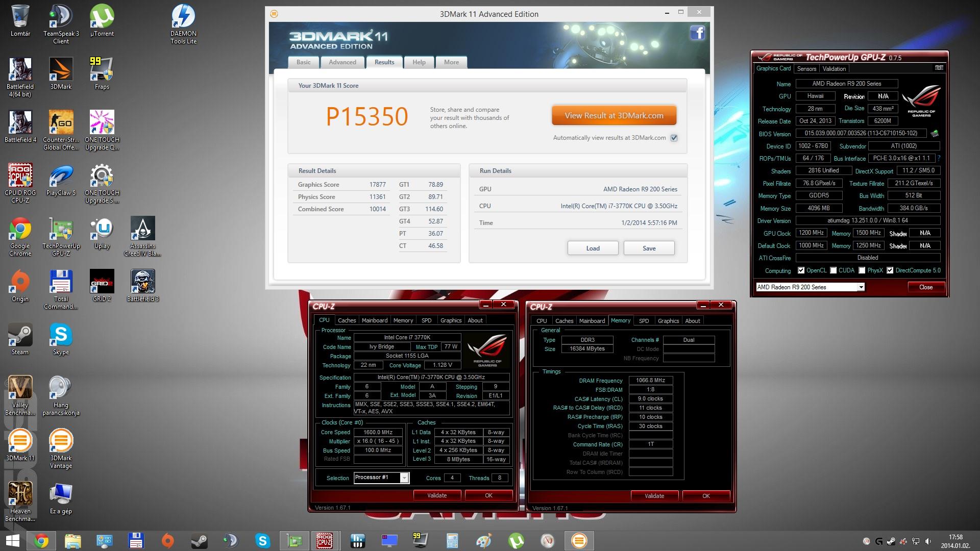Image resolution: width=980 pixels, height=551 pixels.
Task: Open the Fraps desktop shortcut
Action: click(x=102, y=71)
